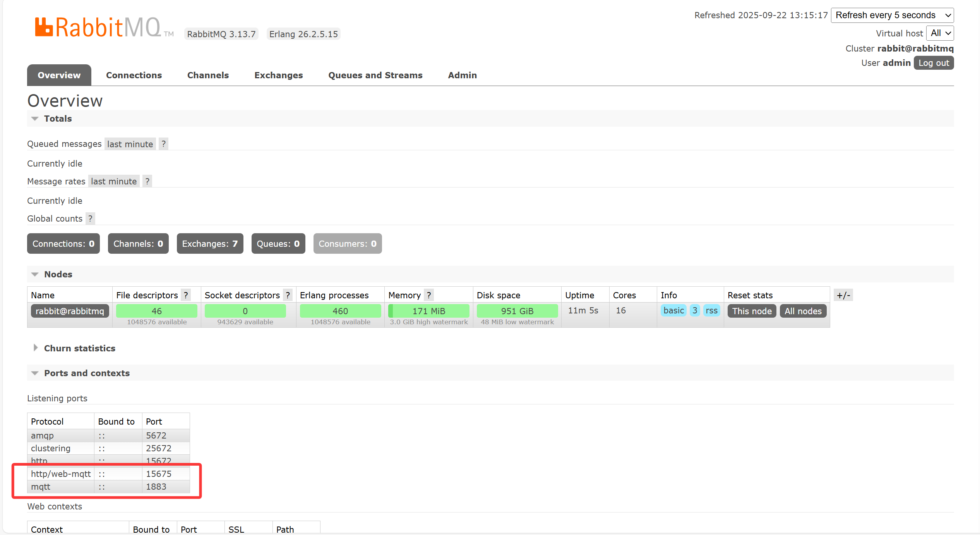Switch to the Overview tab
Screen dimensions: 980x535
click(x=59, y=75)
